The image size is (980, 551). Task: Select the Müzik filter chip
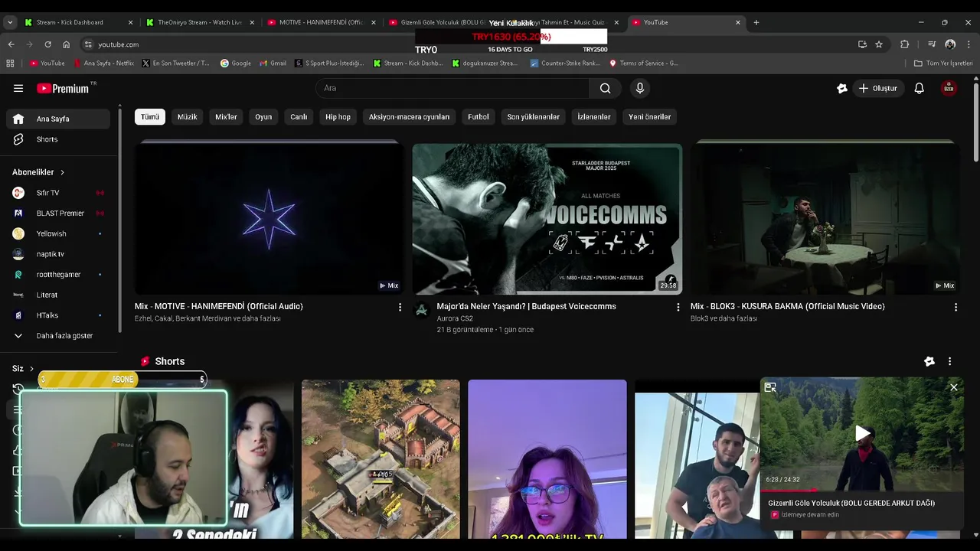point(188,117)
